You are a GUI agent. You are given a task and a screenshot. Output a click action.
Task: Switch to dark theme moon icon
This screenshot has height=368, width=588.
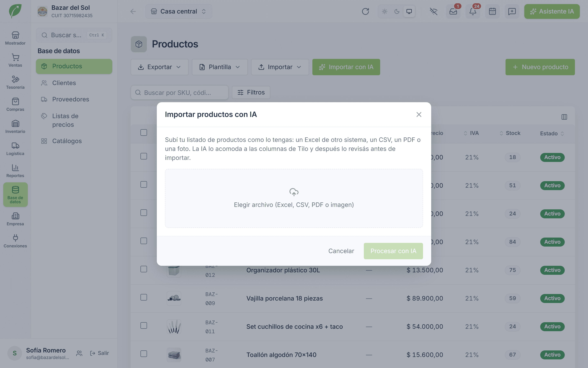tap(397, 11)
